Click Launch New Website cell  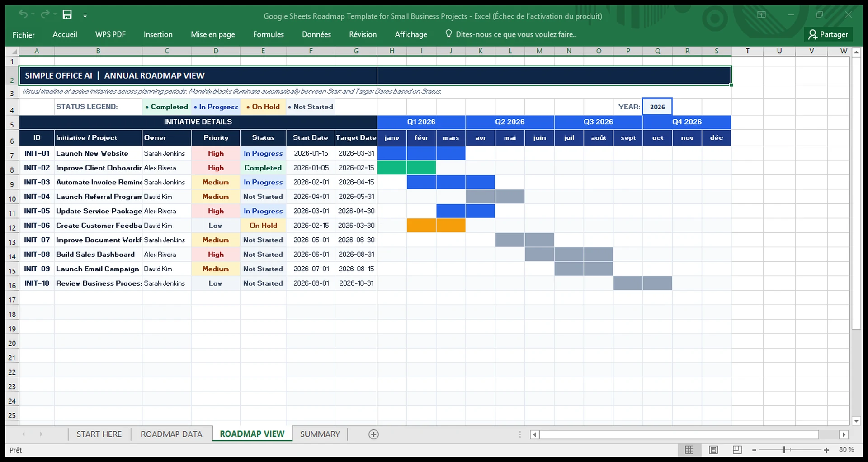click(98, 153)
